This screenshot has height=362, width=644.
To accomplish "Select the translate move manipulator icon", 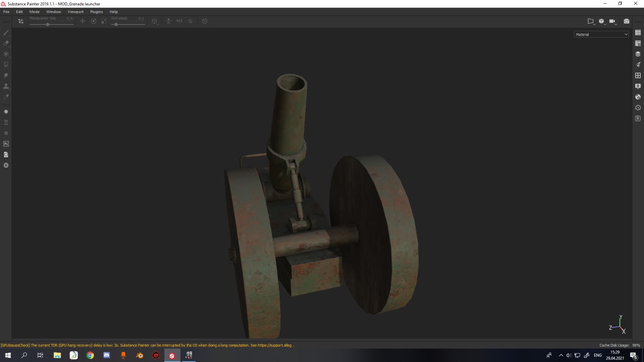I will (x=83, y=21).
